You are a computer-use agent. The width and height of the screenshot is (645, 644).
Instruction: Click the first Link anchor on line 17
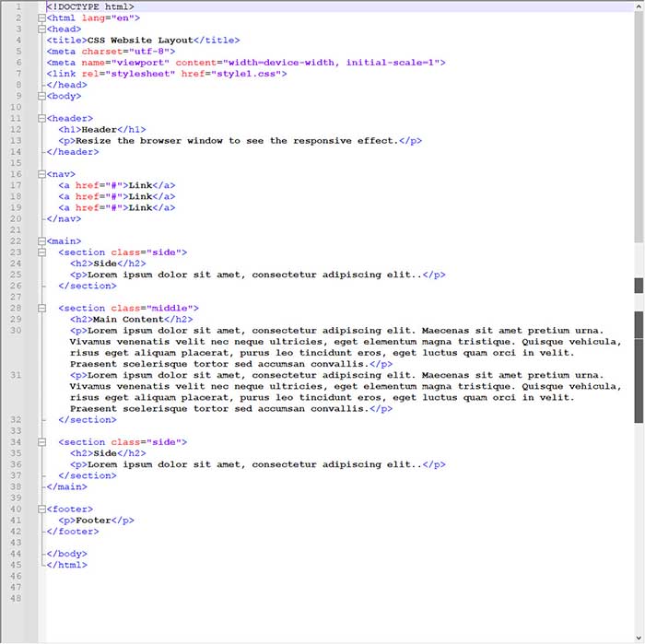[140, 185]
